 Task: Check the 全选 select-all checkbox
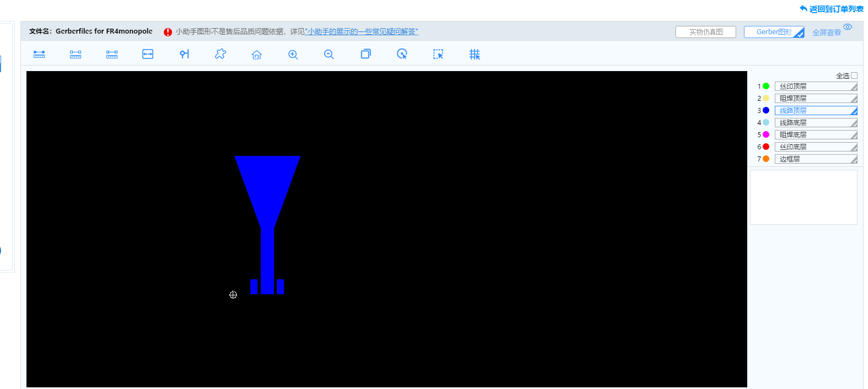[x=854, y=75]
